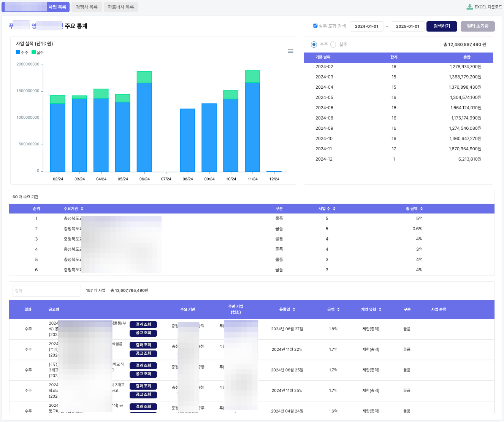
Task: Open the start date 2024-01-01 picker
Action: click(x=366, y=26)
